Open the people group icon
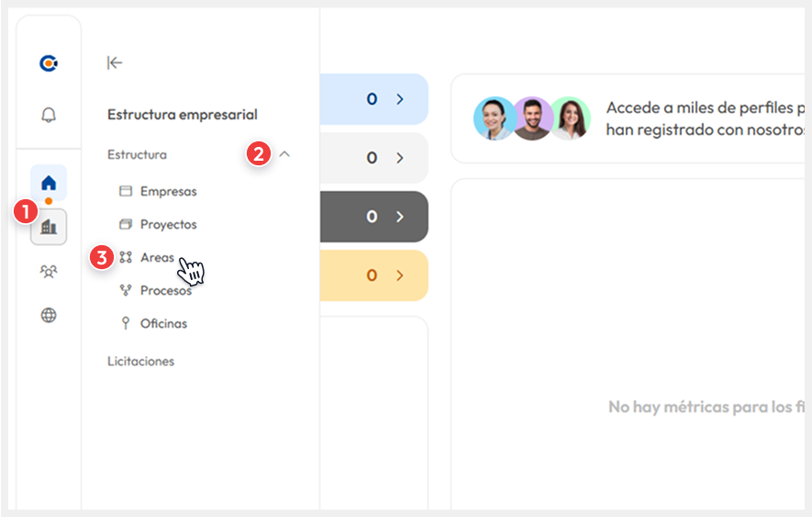Image resolution: width=812 pixels, height=517 pixels. pyautogui.click(x=49, y=271)
